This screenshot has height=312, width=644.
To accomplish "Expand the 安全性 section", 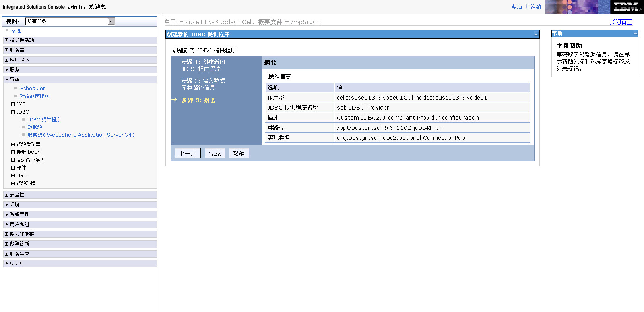I will [6, 195].
